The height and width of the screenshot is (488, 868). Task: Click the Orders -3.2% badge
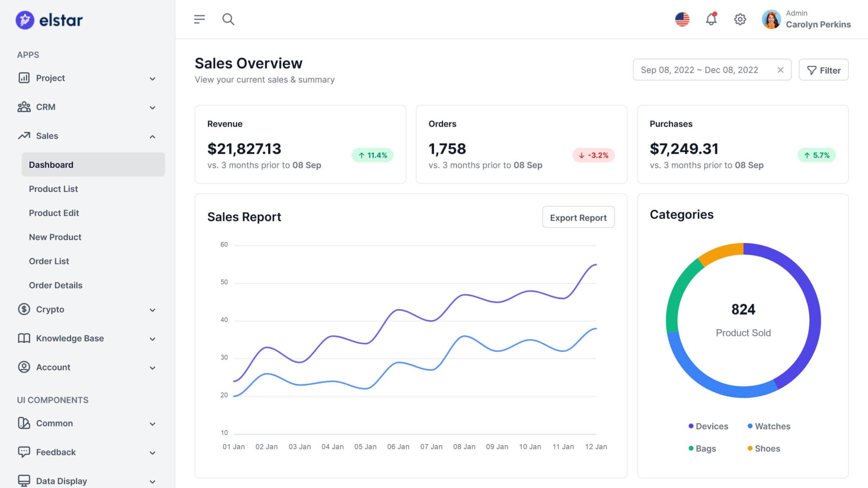tap(593, 155)
